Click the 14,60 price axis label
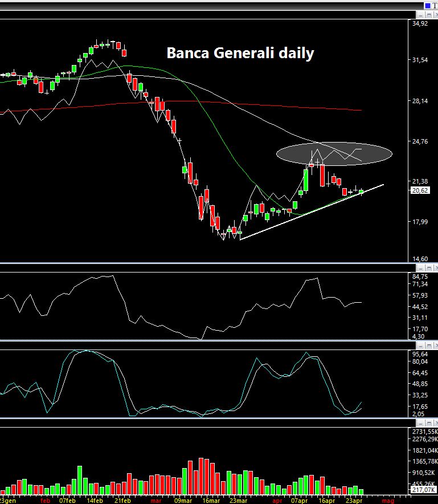Image resolution: width=438 pixels, height=504 pixels. click(x=420, y=259)
